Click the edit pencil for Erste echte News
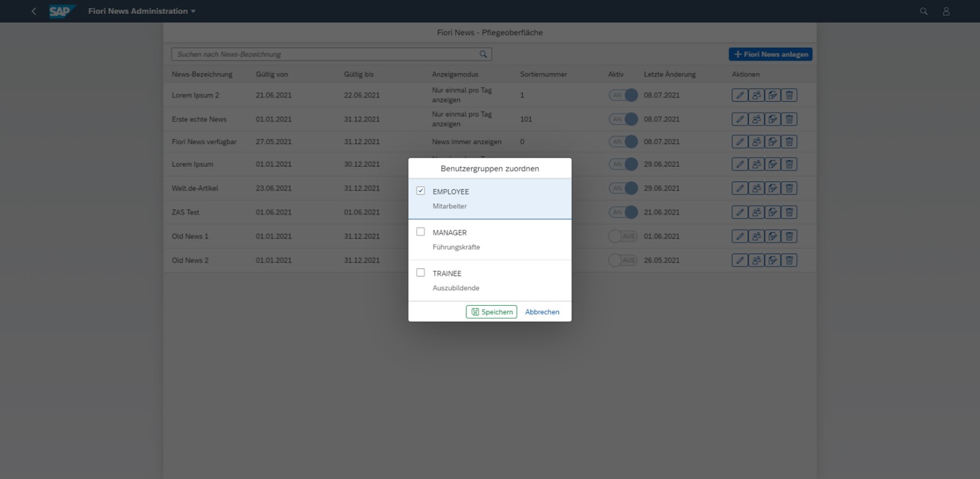Screen dimensions: 980x479 tap(740, 119)
